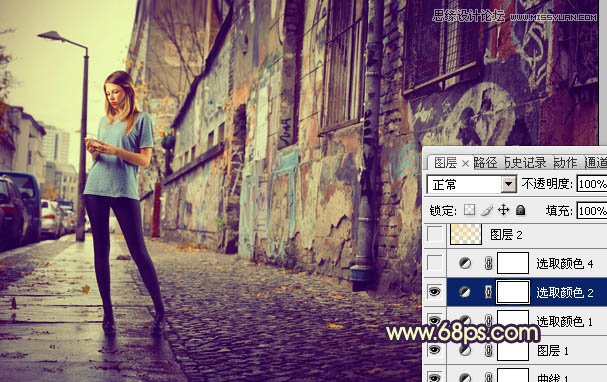Image resolution: width=607 pixels, height=382 pixels.
Task: Hide the 选取颜色 1 layer
Action: (x=435, y=320)
